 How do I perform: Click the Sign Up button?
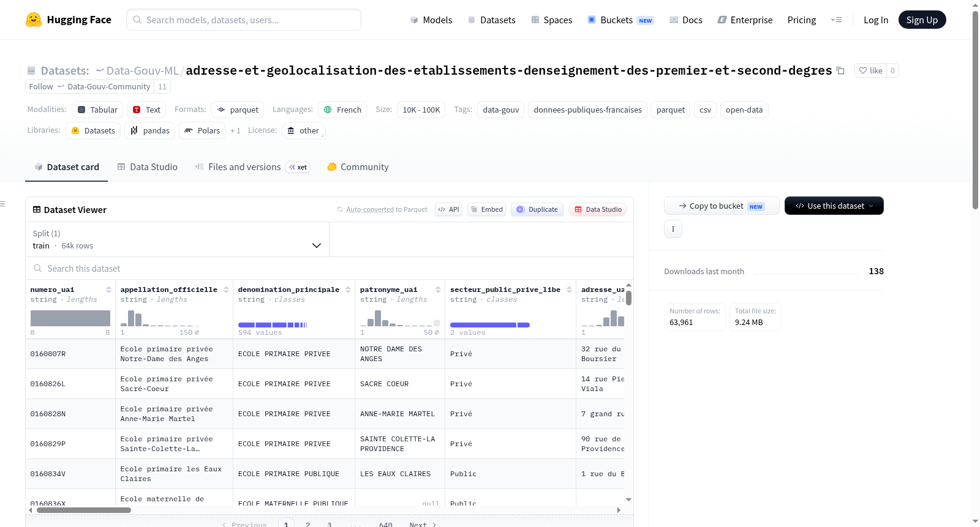point(922,20)
